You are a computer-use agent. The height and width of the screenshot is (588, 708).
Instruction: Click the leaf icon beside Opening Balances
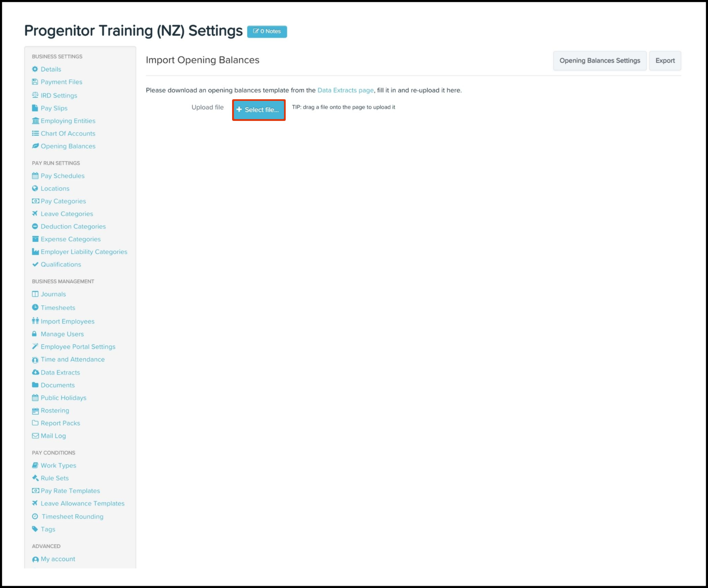[x=35, y=146]
